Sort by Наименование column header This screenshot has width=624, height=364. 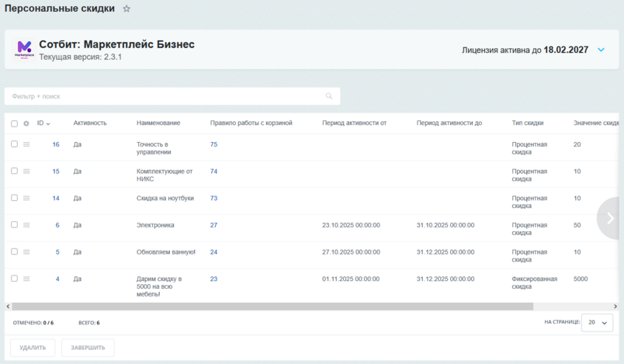[x=158, y=123]
